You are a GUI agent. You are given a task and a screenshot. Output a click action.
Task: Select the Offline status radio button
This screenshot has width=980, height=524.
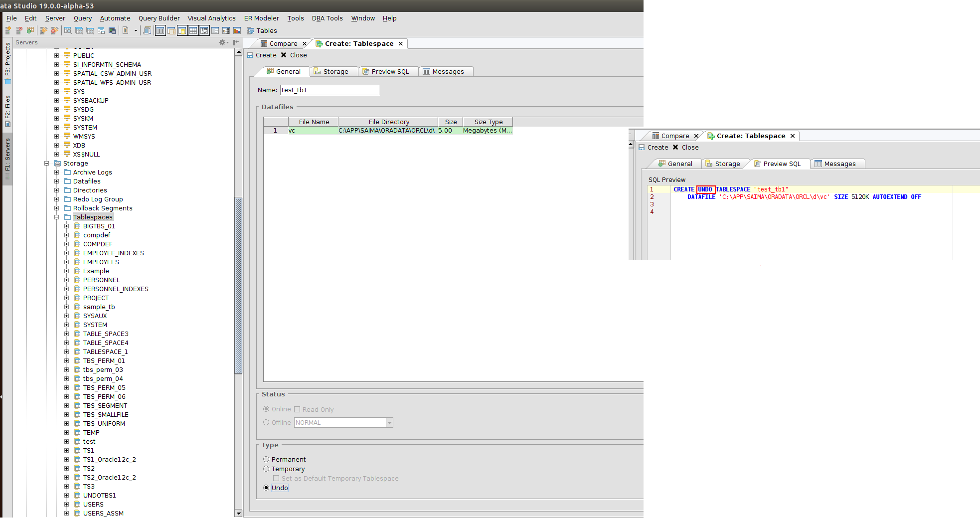click(266, 423)
